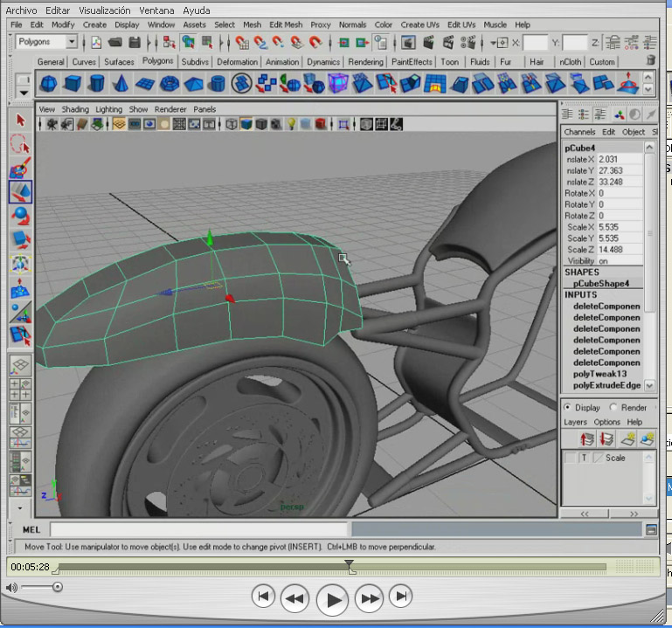Open the Create UVs menu
672x628 pixels.
(x=420, y=24)
